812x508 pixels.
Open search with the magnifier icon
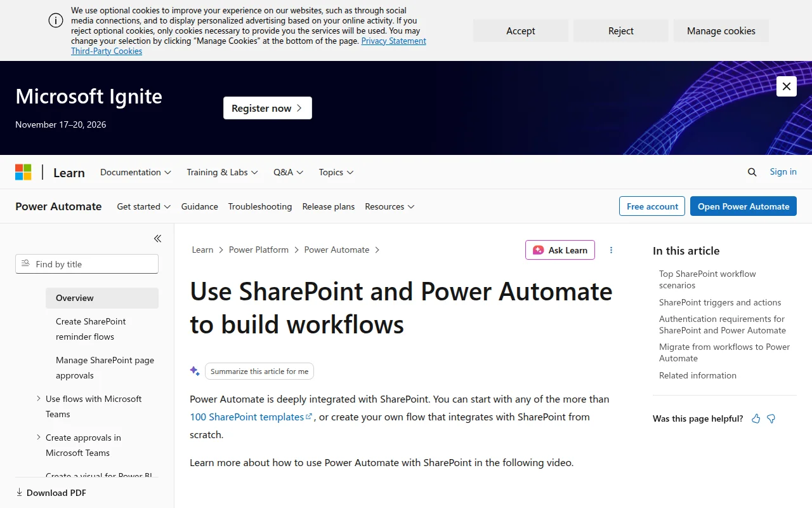coord(752,172)
